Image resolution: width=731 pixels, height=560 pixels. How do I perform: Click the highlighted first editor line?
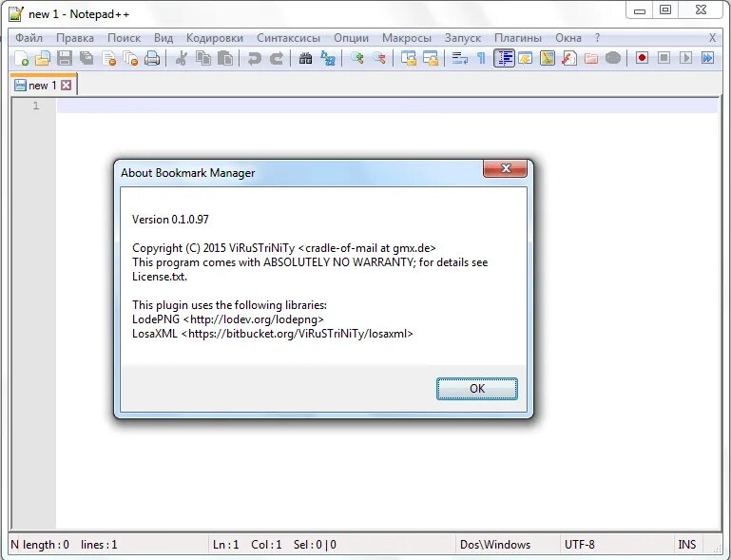pyautogui.click(x=387, y=106)
